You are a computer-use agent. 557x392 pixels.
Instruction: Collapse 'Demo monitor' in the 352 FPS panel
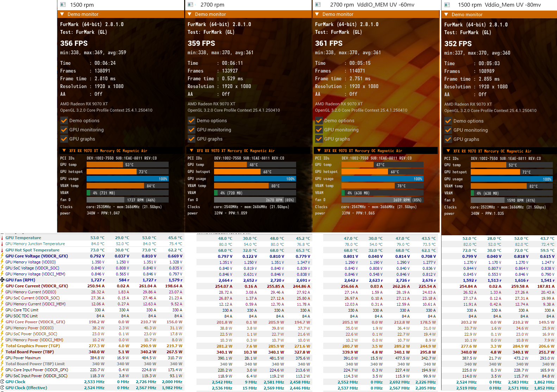(x=446, y=14)
